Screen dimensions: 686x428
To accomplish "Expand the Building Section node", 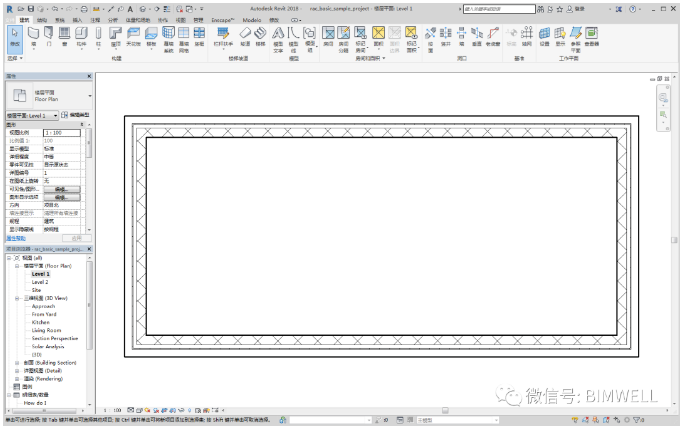I will (x=17, y=362).
